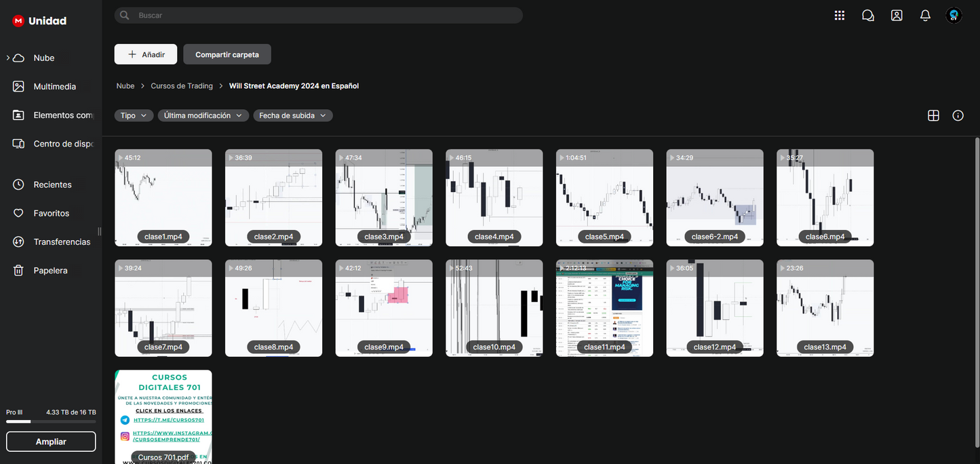
Task: Click the device center icon
Action: coord(19,144)
